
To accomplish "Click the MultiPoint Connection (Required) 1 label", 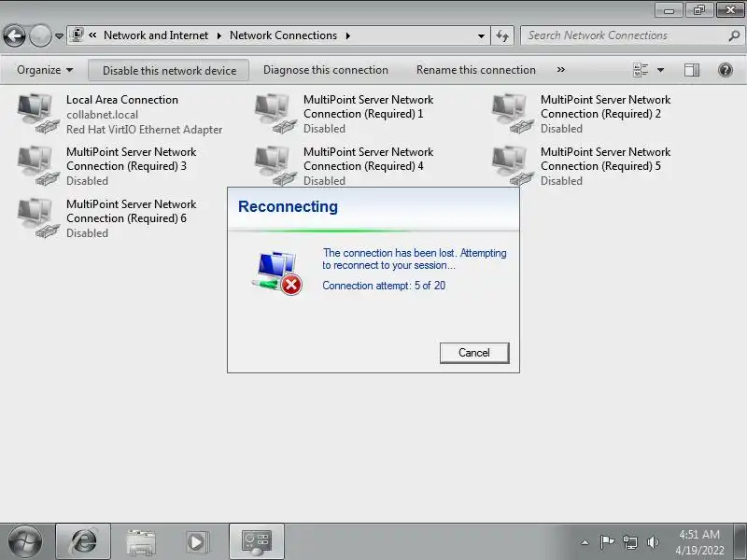I will (368, 106).
